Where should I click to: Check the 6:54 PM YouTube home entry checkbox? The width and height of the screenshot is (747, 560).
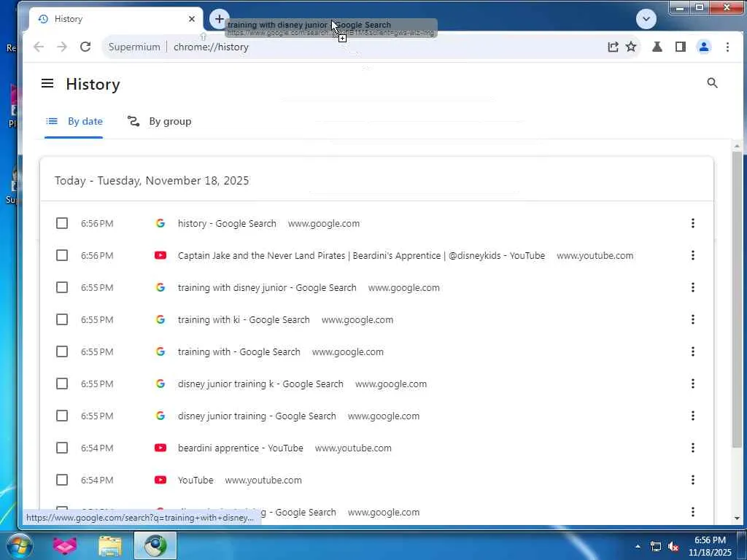[62, 480]
